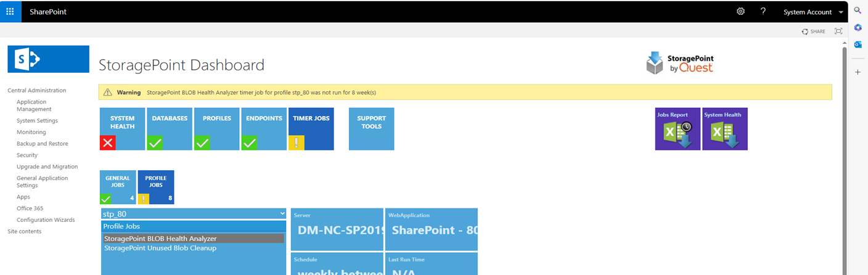Open Backup and Restore in side navigation
The image size is (868, 275).
pyautogui.click(x=43, y=144)
